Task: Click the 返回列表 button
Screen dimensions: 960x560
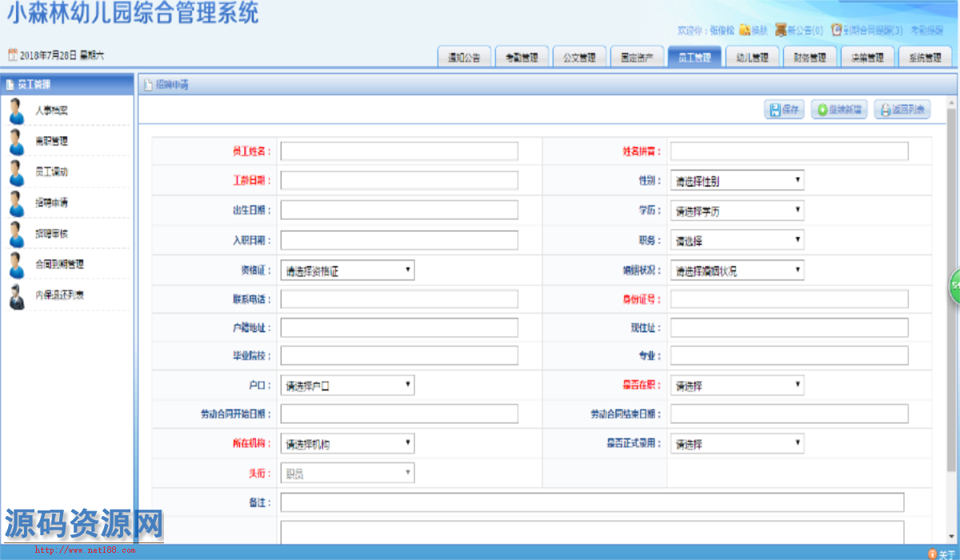Action: pos(902,110)
